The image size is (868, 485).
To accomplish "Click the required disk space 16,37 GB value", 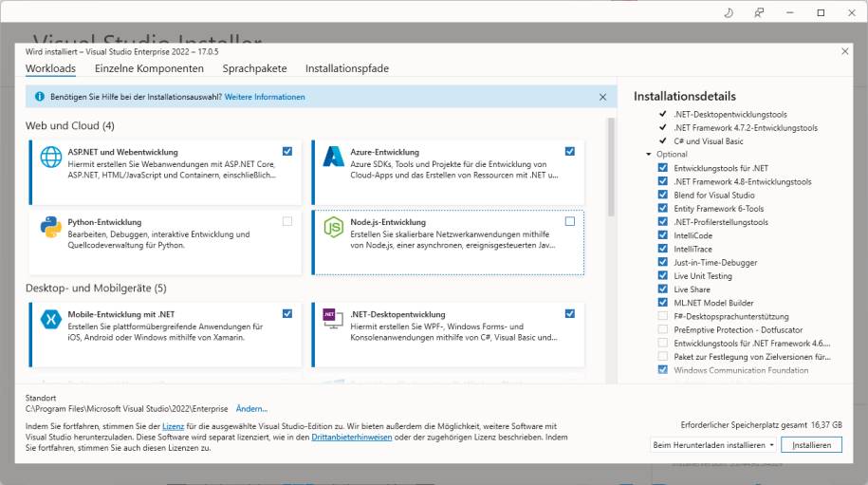I will tap(826, 424).
